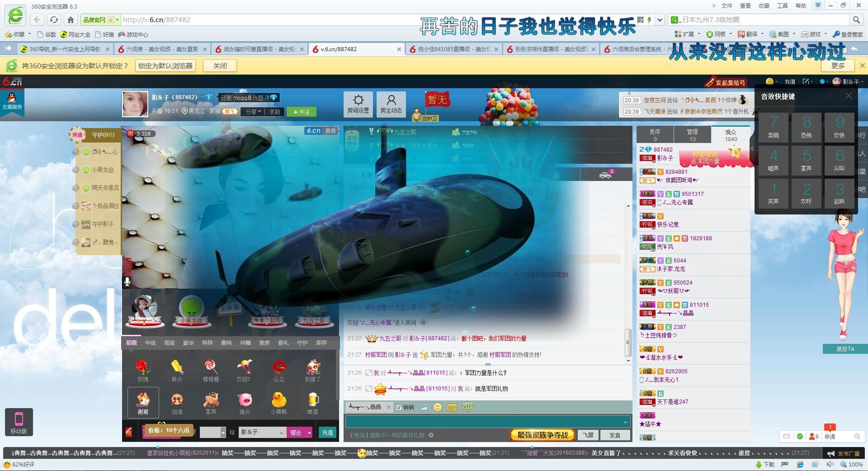Click into the chat message input

[488, 422]
